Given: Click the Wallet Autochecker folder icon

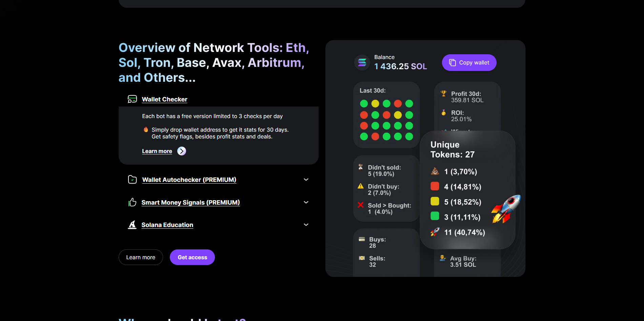Looking at the screenshot, I should 132,180.
